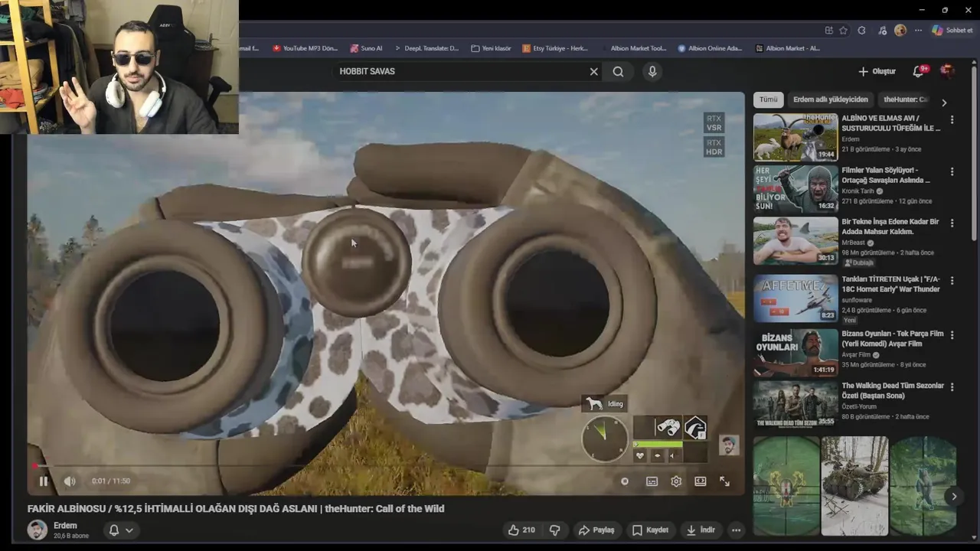This screenshot has height=551, width=980.
Task: Open more actions three-dot menu under video
Action: [736, 530]
